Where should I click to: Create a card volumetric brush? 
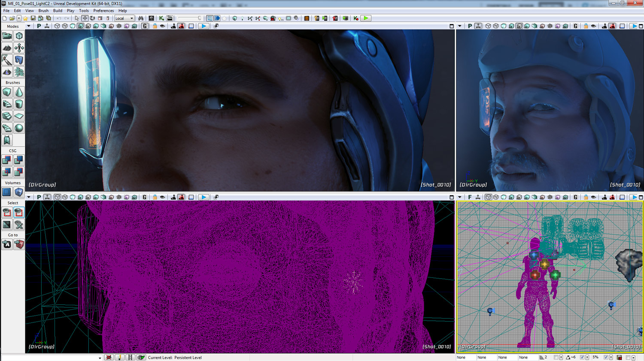coord(7,140)
